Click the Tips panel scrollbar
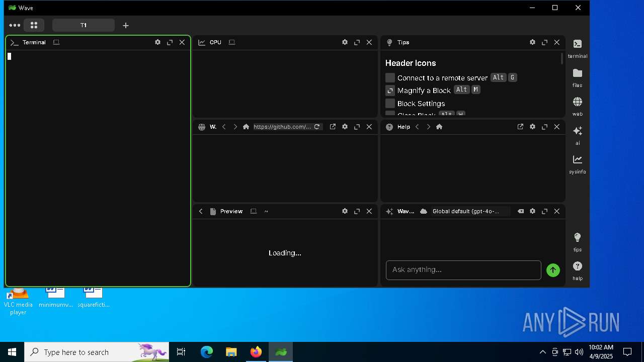This screenshot has width=644, height=362. (562, 58)
